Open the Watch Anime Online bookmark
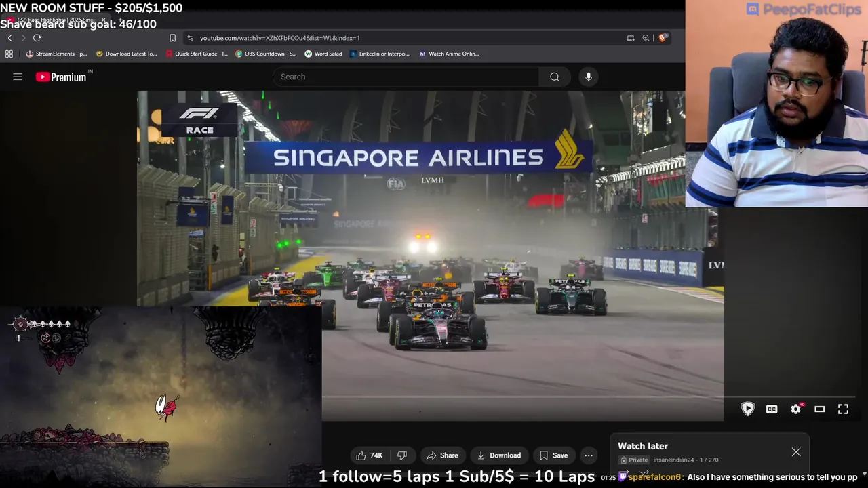868x488 pixels. [x=449, y=54]
